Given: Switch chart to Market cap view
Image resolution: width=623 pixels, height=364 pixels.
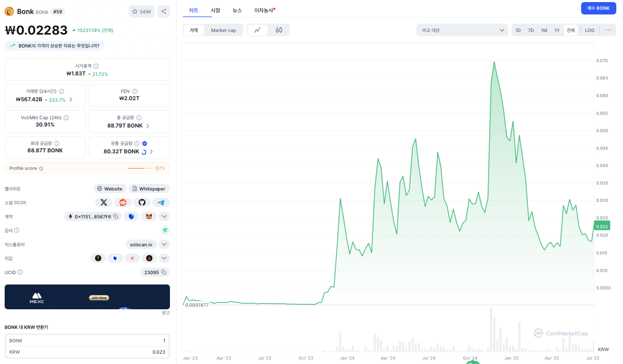Looking at the screenshot, I should [x=224, y=30].
